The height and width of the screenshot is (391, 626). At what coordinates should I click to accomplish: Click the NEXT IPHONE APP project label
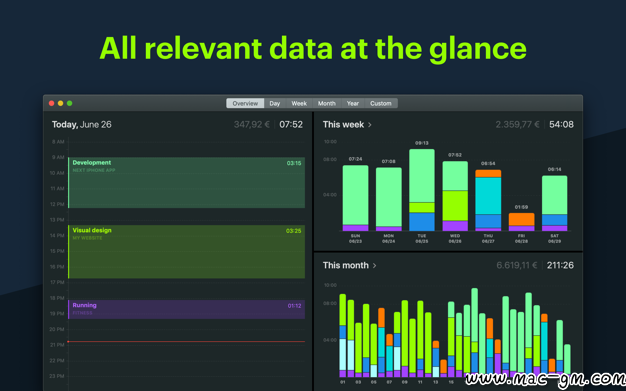[94, 171]
